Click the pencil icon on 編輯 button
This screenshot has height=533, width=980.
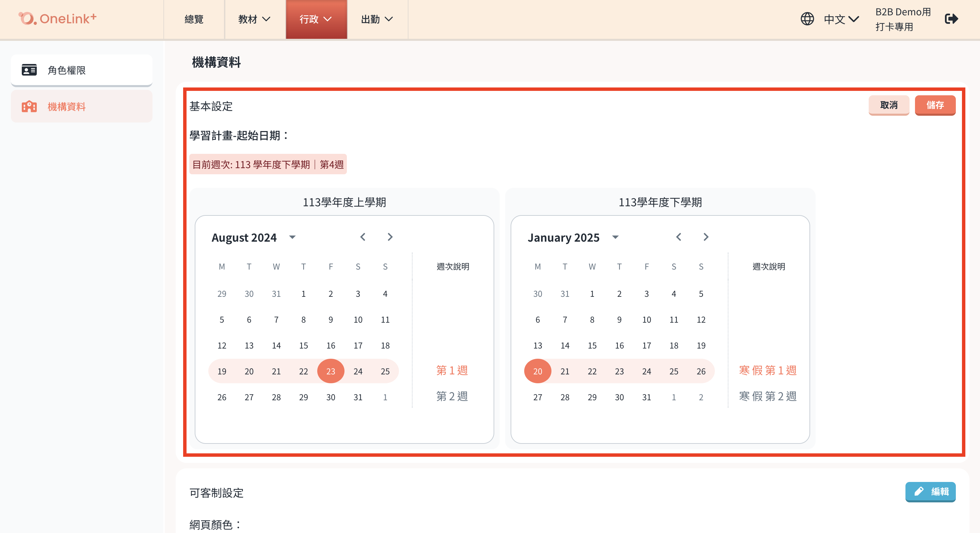[x=919, y=491]
